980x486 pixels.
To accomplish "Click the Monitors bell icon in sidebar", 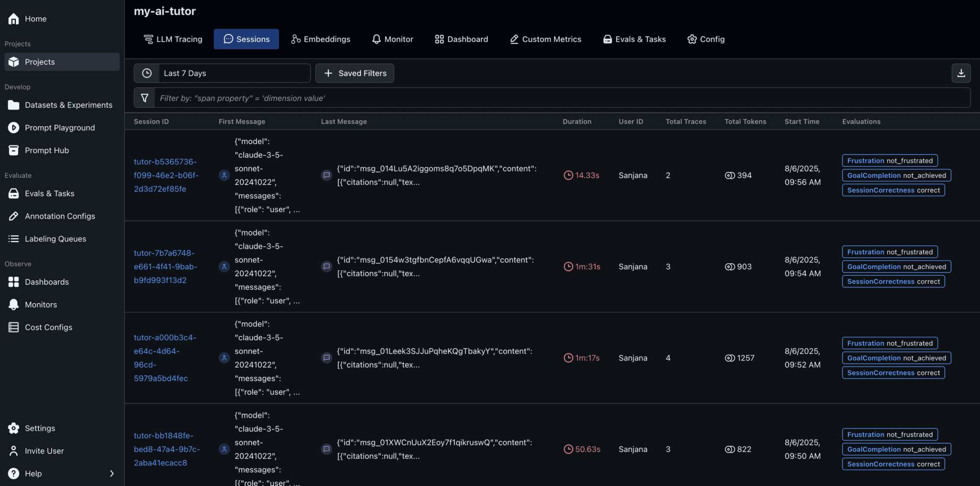I will click(13, 304).
